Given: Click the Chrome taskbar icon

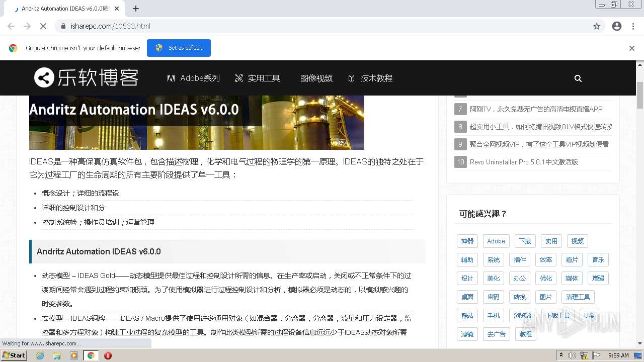Looking at the screenshot, I should click(x=91, y=355).
